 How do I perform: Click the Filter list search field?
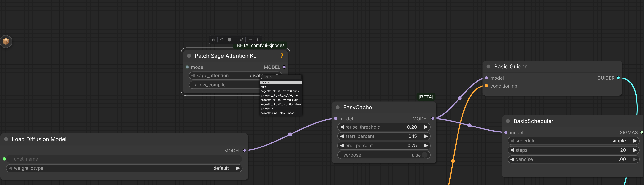(x=281, y=77)
